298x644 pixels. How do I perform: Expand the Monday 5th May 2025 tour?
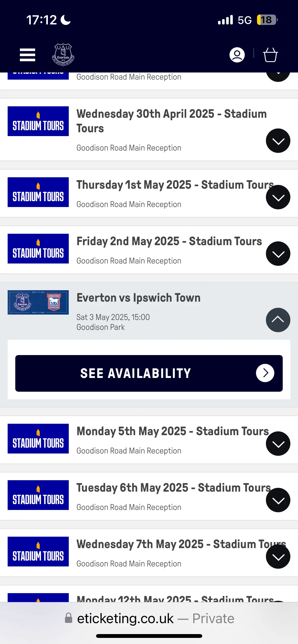pos(278,444)
